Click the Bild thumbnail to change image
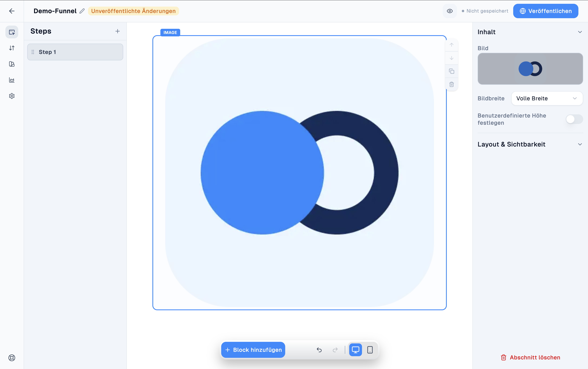 [x=530, y=69]
